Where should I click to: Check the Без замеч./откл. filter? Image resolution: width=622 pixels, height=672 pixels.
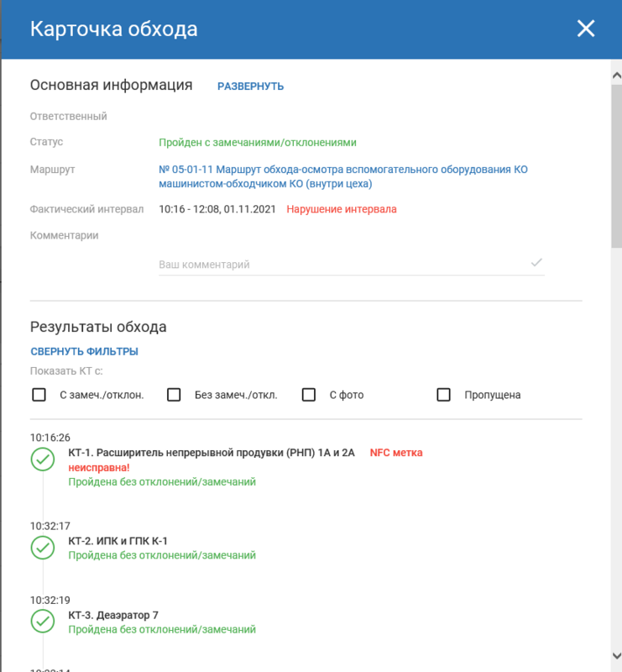click(174, 395)
